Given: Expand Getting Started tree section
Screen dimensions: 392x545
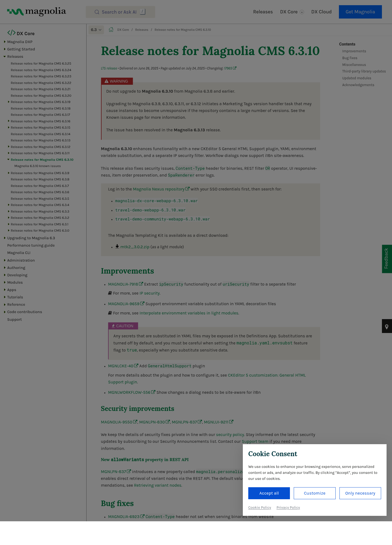Looking at the screenshot, I should pos(5,49).
